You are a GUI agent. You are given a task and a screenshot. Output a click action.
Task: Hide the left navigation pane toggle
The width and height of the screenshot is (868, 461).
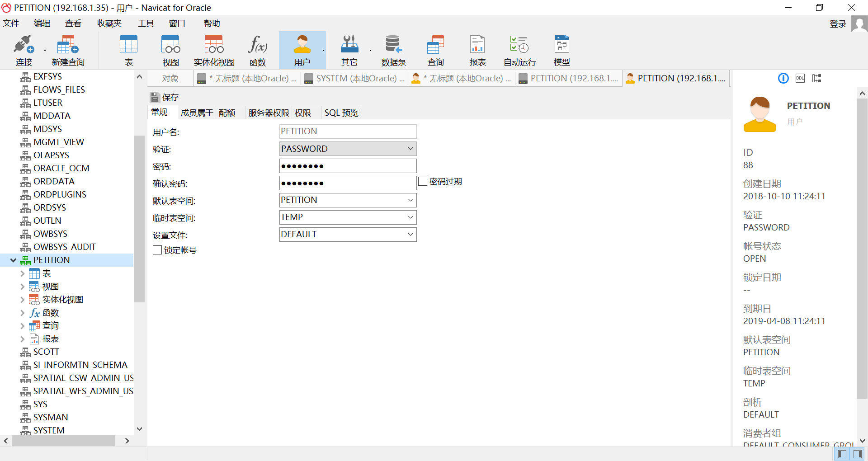click(x=842, y=454)
